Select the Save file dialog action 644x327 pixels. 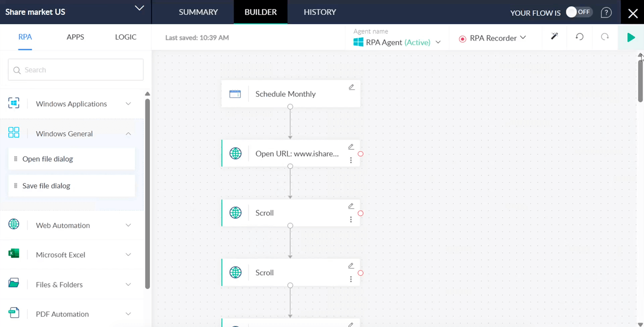(x=47, y=186)
